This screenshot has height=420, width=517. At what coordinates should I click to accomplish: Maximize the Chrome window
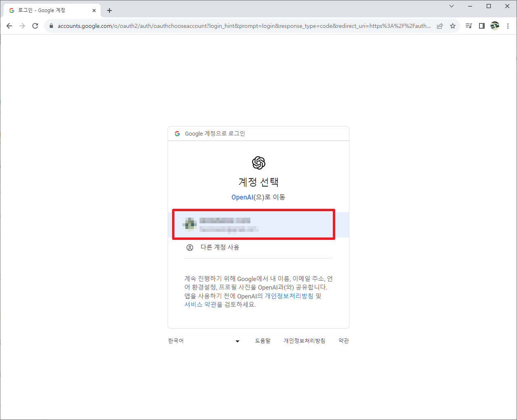(489, 6)
